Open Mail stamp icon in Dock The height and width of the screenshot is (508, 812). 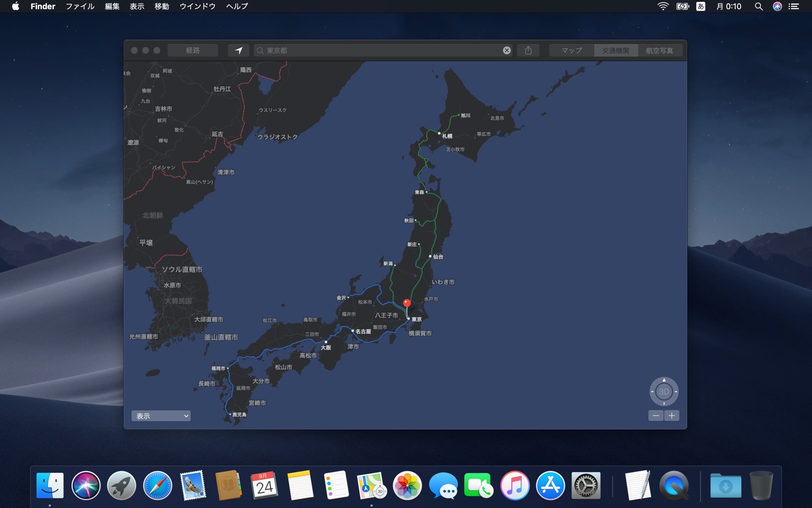coord(193,485)
